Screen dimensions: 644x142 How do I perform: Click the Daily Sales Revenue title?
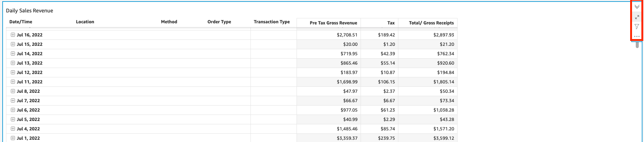click(30, 11)
